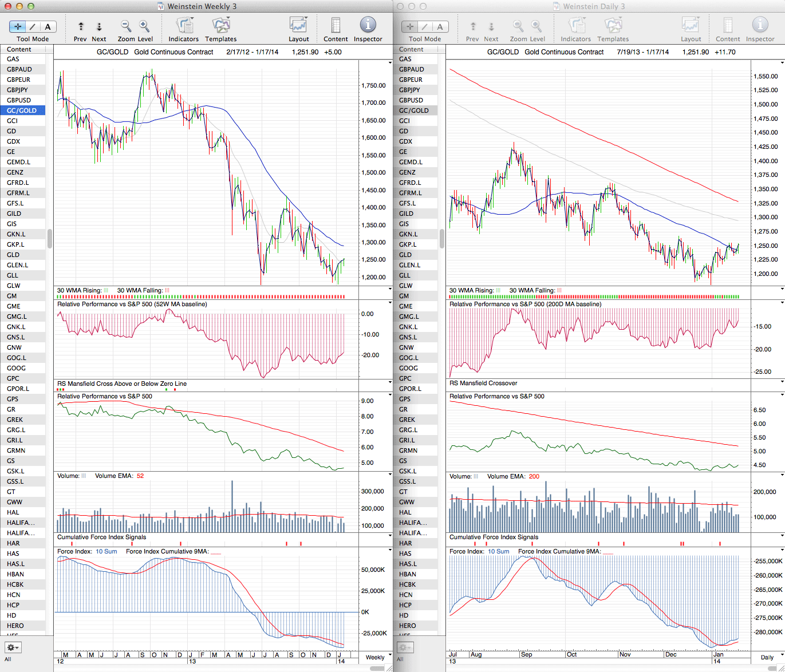Activate text annotation tool in Weekly window
This screenshot has width=785, height=672.
(x=48, y=26)
